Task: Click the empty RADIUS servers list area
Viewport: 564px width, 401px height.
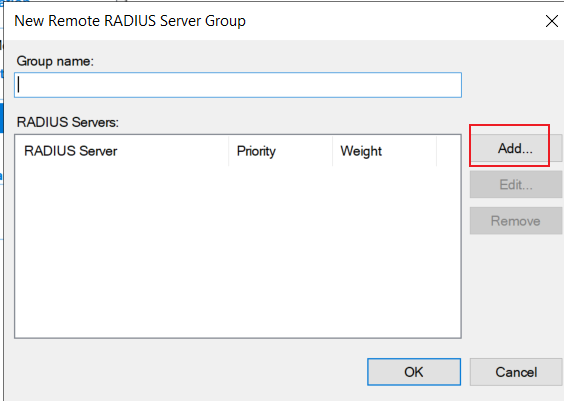Action: click(238, 252)
